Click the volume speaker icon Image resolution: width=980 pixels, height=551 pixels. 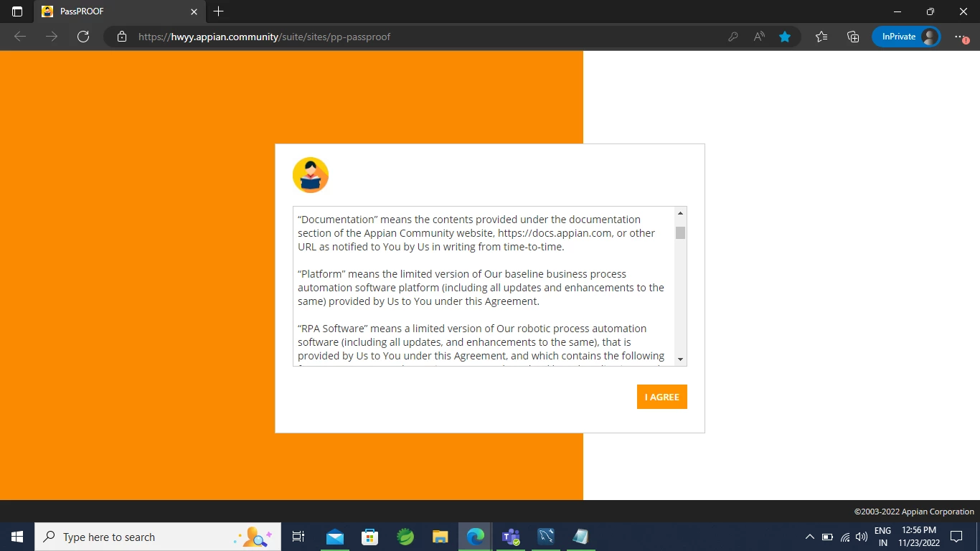[x=862, y=537]
